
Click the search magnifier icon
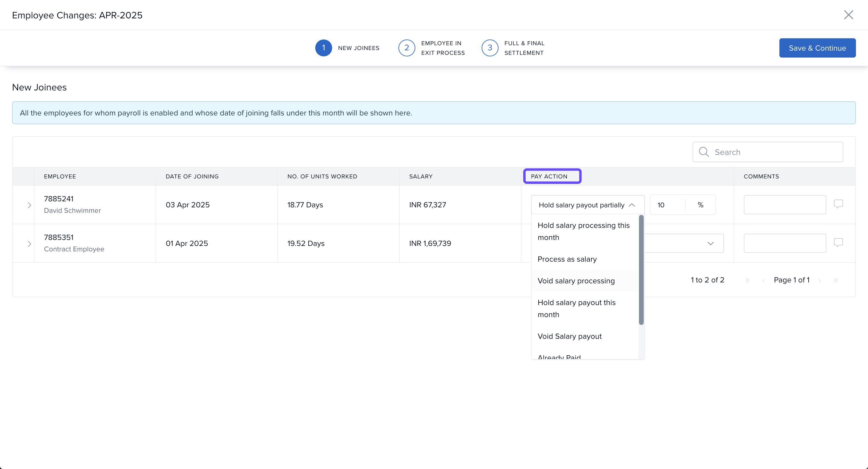coord(703,152)
